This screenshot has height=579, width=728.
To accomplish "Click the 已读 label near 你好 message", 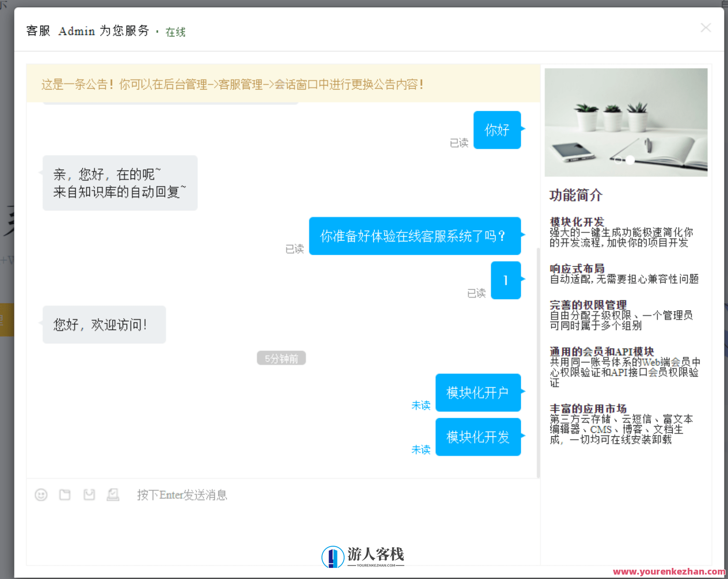I will 459,143.
